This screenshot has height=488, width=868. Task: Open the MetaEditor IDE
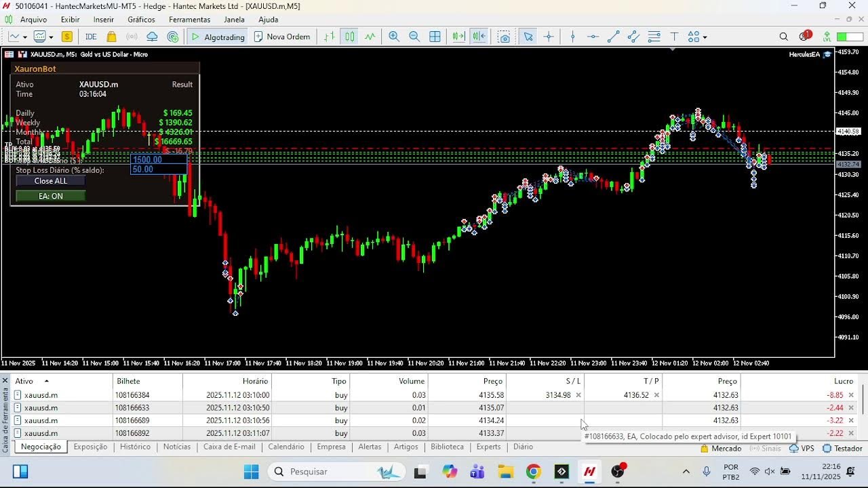click(91, 37)
